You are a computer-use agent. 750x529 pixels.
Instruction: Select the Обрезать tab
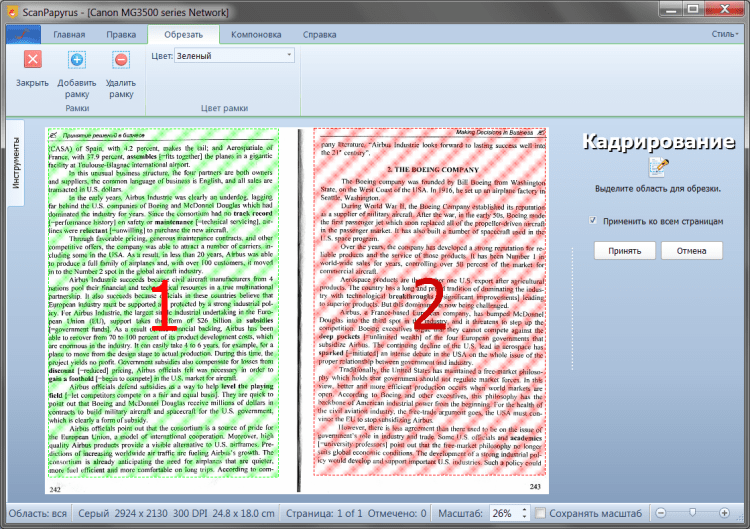pyautogui.click(x=184, y=34)
